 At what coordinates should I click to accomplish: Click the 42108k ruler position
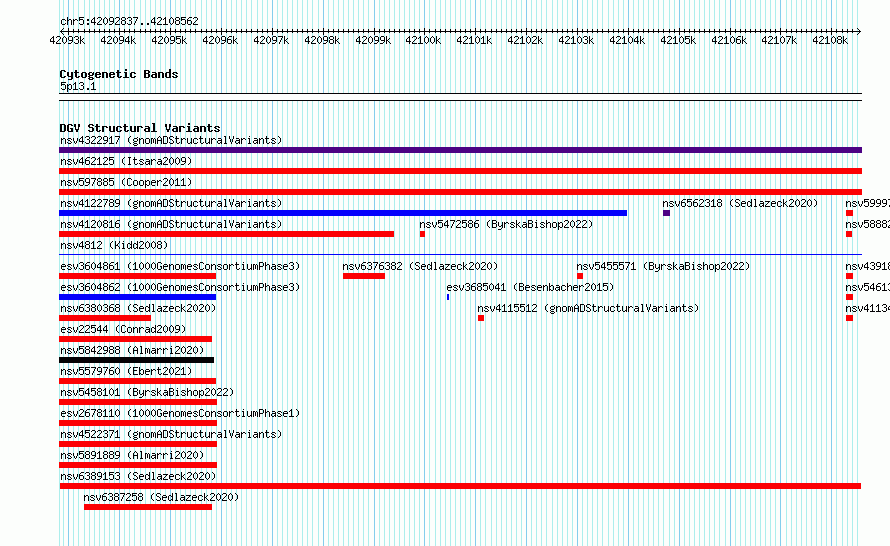830,40
